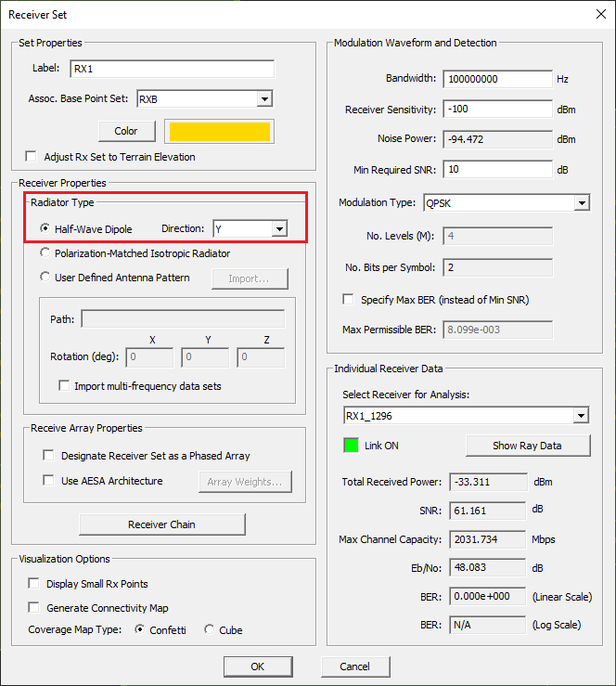Check Specify Max BER instead of Min SNR
The height and width of the screenshot is (686, 616).
[x=349, y=299]
